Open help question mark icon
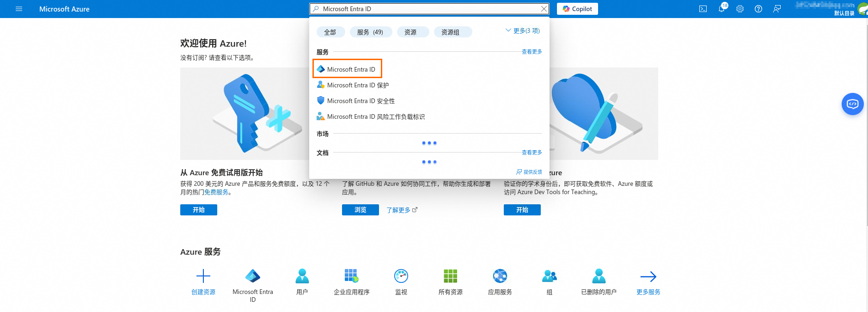 [x=758, y=9]
